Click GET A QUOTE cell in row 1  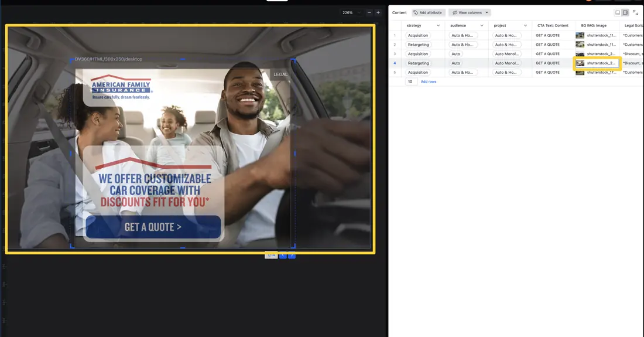click(x=548, y=35)
